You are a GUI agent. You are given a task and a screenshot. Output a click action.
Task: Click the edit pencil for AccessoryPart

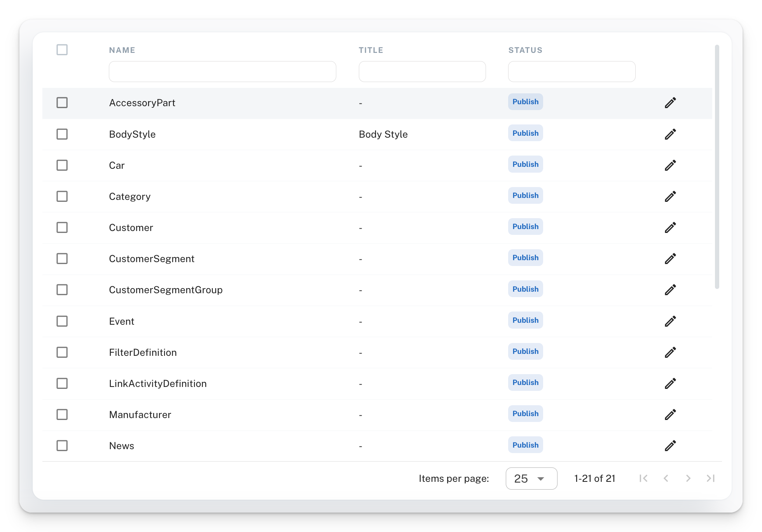pyautogui.click(x=670, y=103)
